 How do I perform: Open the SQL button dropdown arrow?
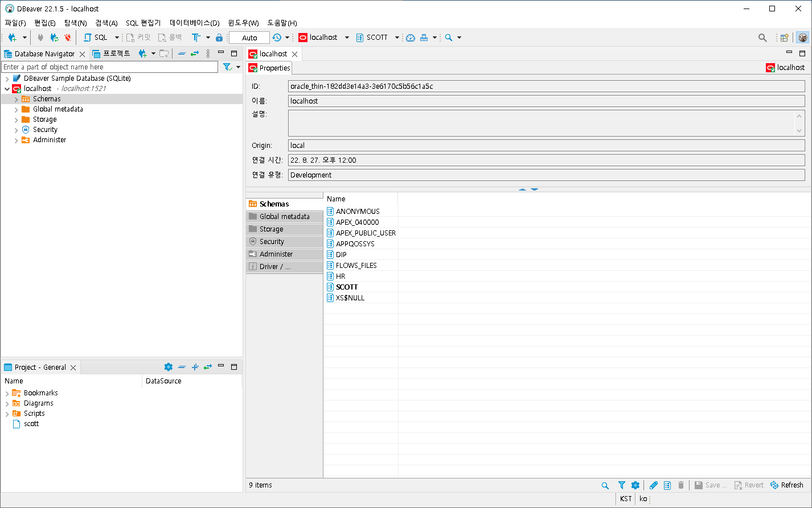coord(117,38)
